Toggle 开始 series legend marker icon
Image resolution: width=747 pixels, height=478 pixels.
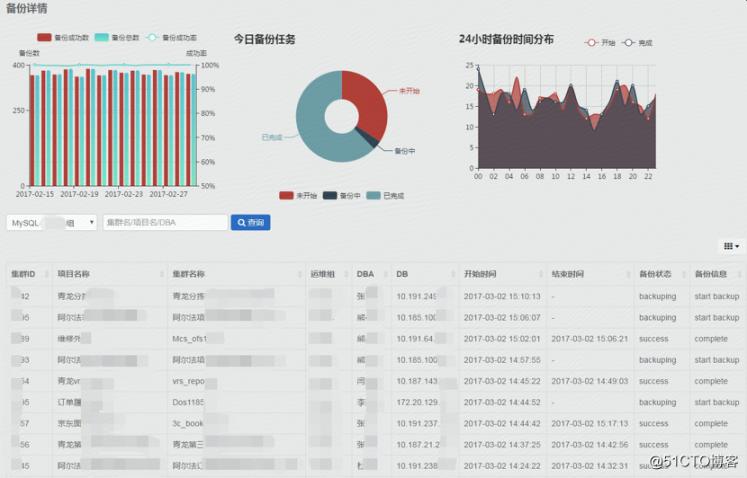pos(591,43)
